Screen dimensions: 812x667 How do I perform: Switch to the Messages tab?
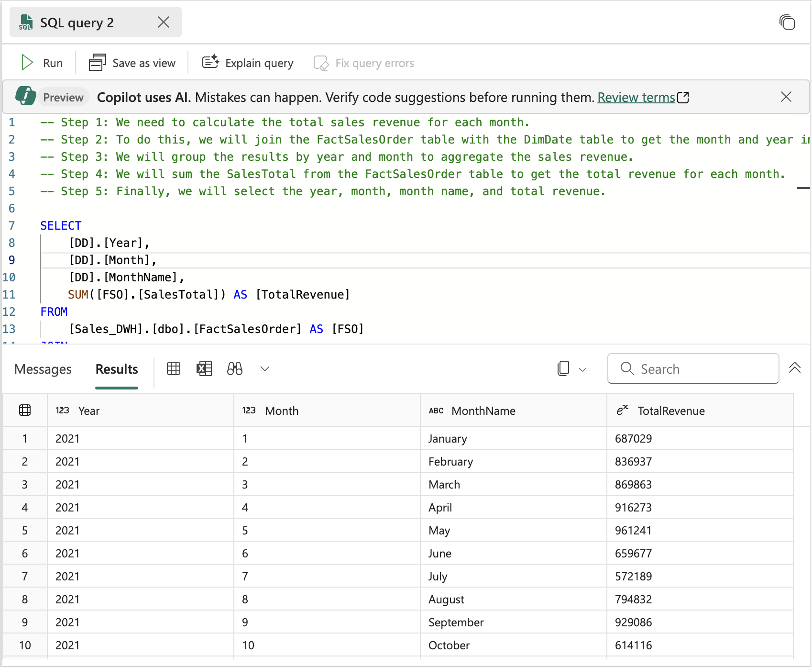coord(43,369)
